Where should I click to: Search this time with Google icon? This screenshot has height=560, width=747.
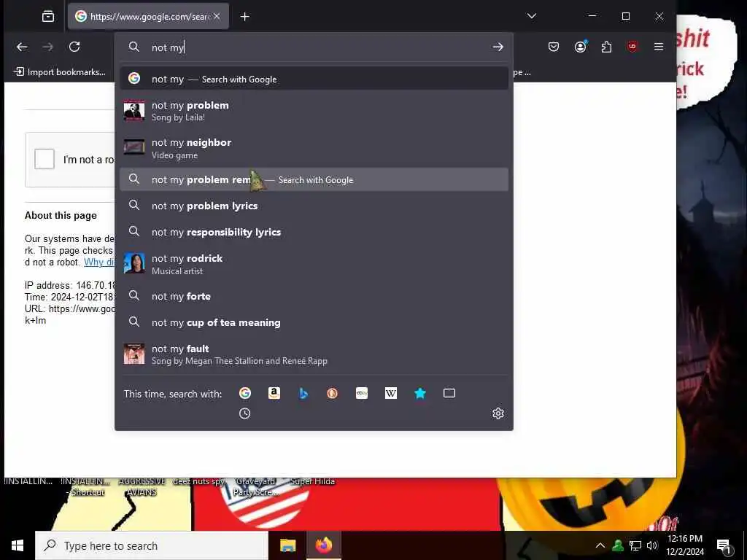point(245,393)
